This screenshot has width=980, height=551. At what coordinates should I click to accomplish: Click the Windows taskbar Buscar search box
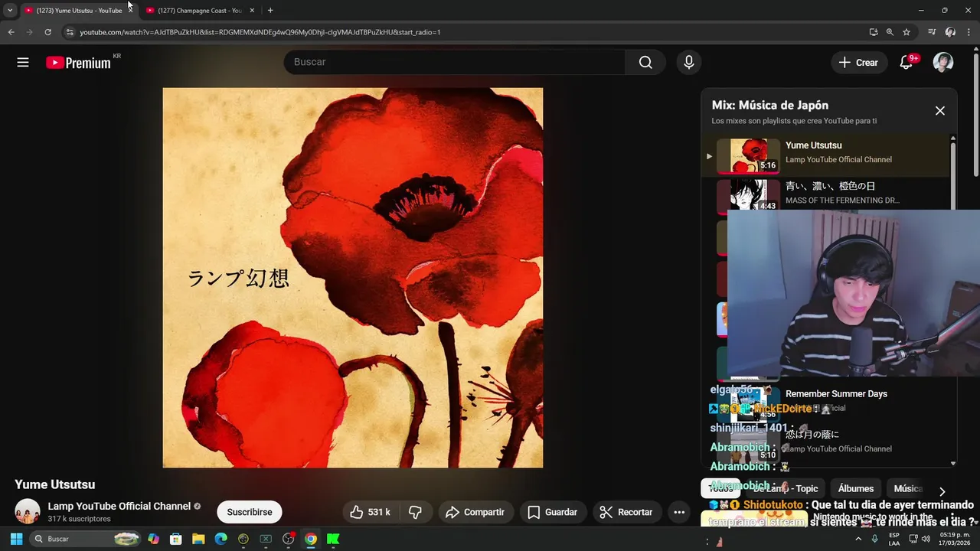(86, 539)
